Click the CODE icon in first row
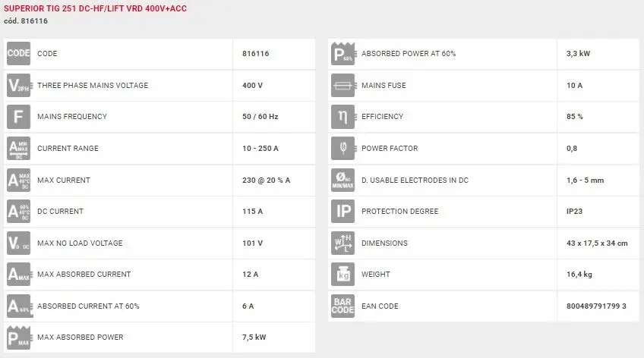Image resolution: width=644 pixels, height=358 pixels. [18, 54]
